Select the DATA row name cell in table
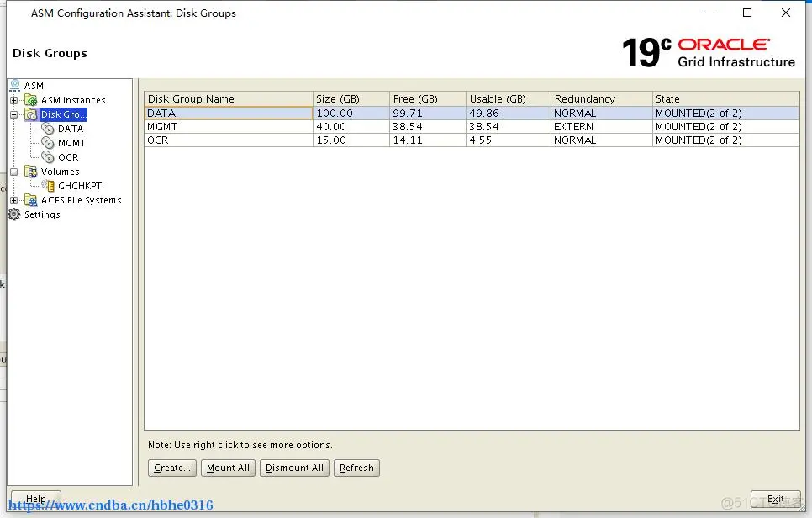Image resolution: width=812 pixels, height=518 pixels. point(229,113)
